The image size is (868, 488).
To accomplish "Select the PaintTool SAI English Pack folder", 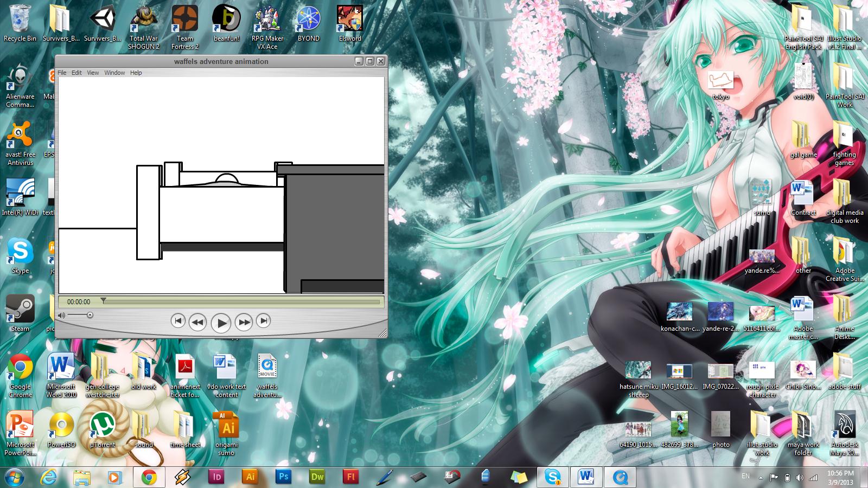I will tap(803, 27).
